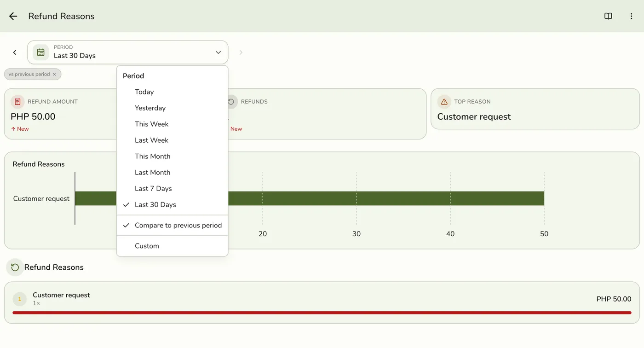Pick Last 7 Days option
644x348 pixels.
point(172,189)
